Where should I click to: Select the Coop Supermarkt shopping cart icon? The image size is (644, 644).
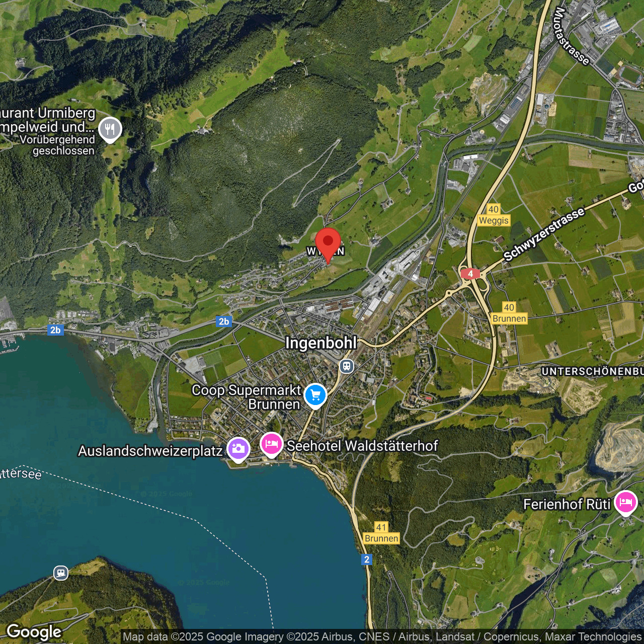click(315, 395)
